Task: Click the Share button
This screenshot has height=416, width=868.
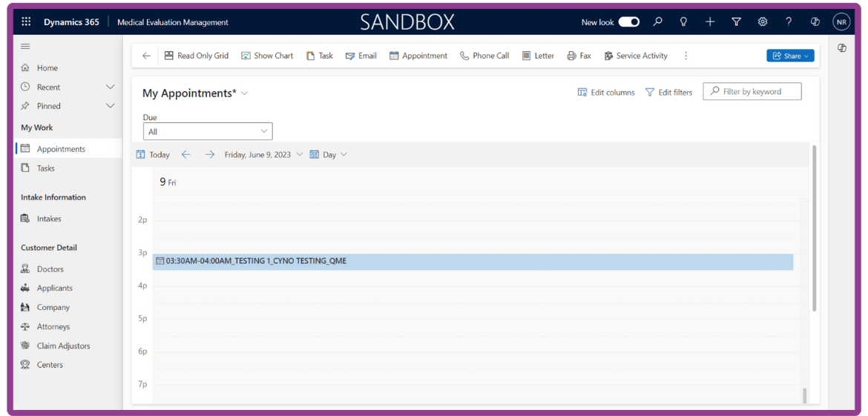Action: 790,56
